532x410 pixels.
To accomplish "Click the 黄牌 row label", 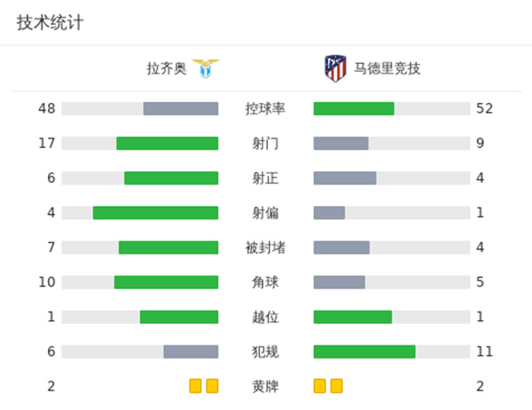I will (x=265, y=386).
